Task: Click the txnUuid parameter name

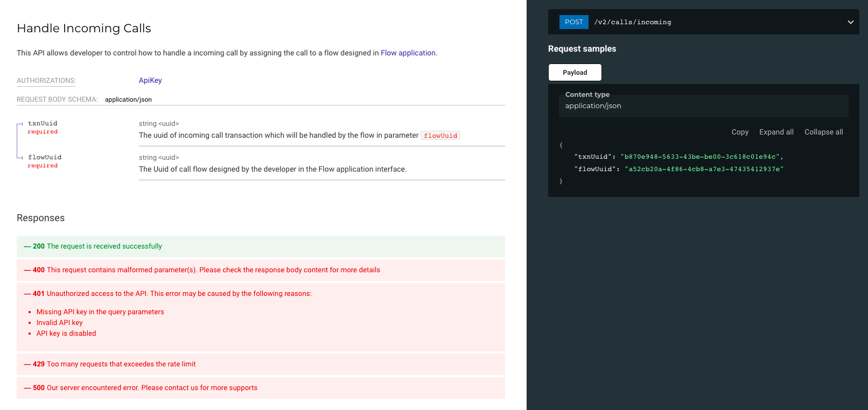Action: pos(43,123)
